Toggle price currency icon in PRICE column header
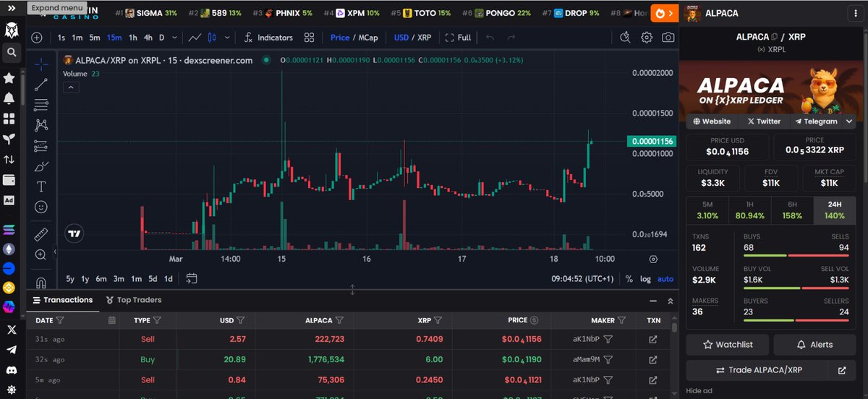 point(534,320)
